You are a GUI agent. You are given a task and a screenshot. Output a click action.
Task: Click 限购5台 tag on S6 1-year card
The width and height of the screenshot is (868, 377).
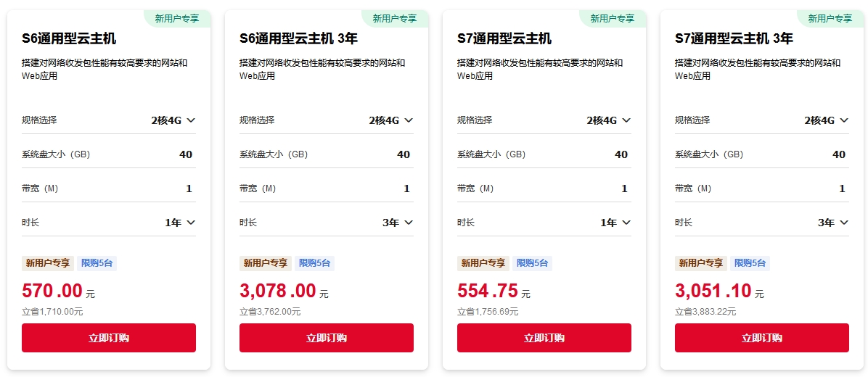[97, 263]
